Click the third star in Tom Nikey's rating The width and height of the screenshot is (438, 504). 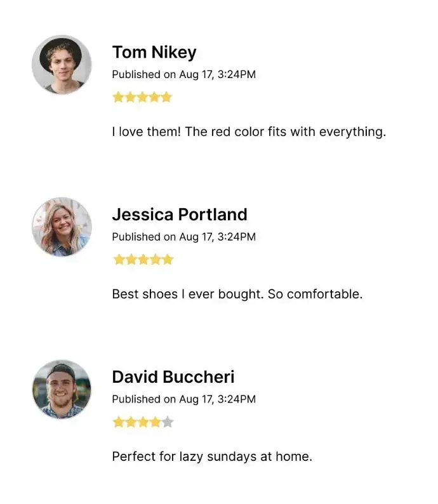point(142,97)
